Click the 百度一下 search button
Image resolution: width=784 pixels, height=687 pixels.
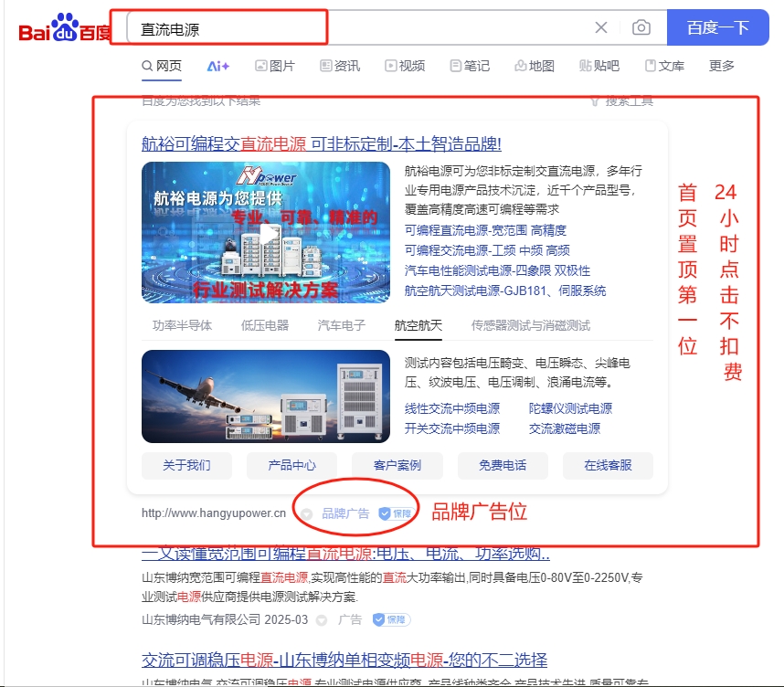[x=717, y=27]
